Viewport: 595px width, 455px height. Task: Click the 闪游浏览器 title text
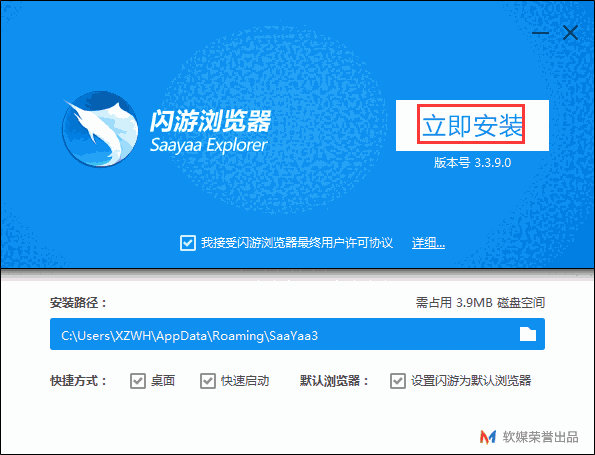[x=211, y=121]
